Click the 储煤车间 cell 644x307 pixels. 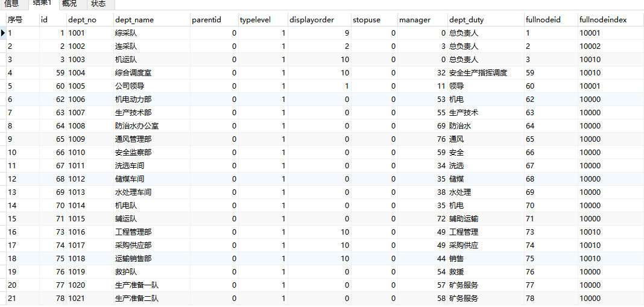[152, 179]
